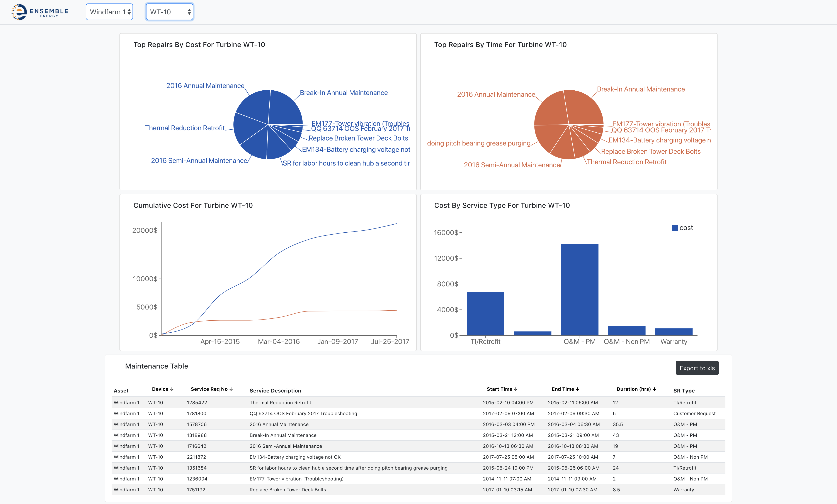Click 'Replace Broken Tower Deck Bolts' in cost pie
The height and width of the screenshot is (504, 837).
[358, 138]
